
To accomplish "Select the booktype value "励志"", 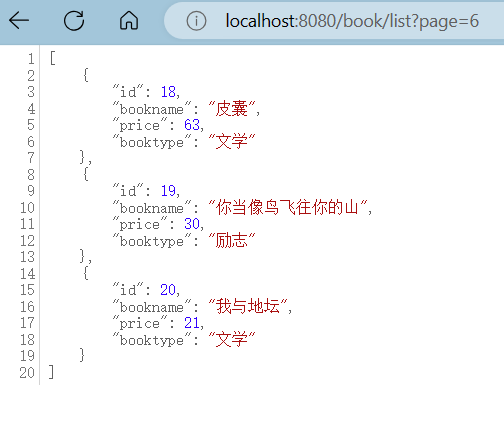I will point(232,240).
